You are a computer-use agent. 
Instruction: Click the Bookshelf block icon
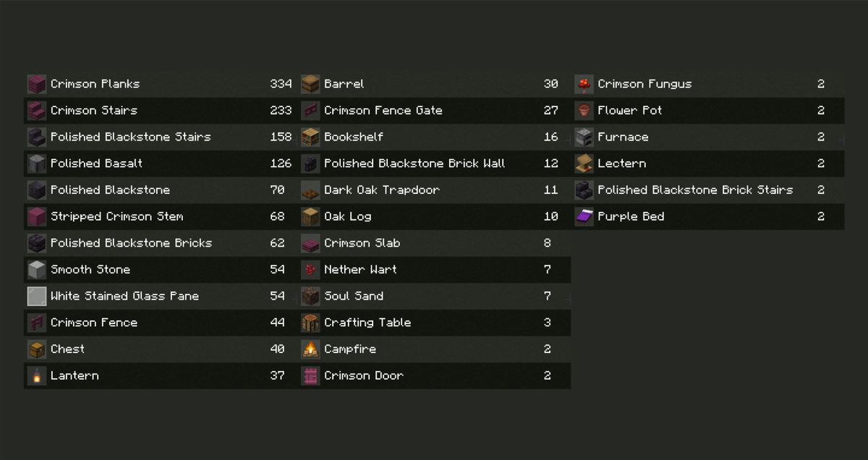point(310,137)
